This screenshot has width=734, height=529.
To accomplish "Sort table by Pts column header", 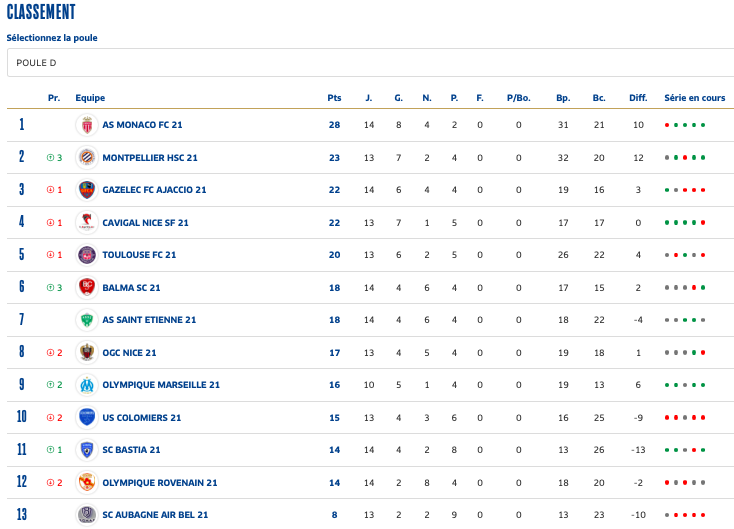I will [334, 98].
